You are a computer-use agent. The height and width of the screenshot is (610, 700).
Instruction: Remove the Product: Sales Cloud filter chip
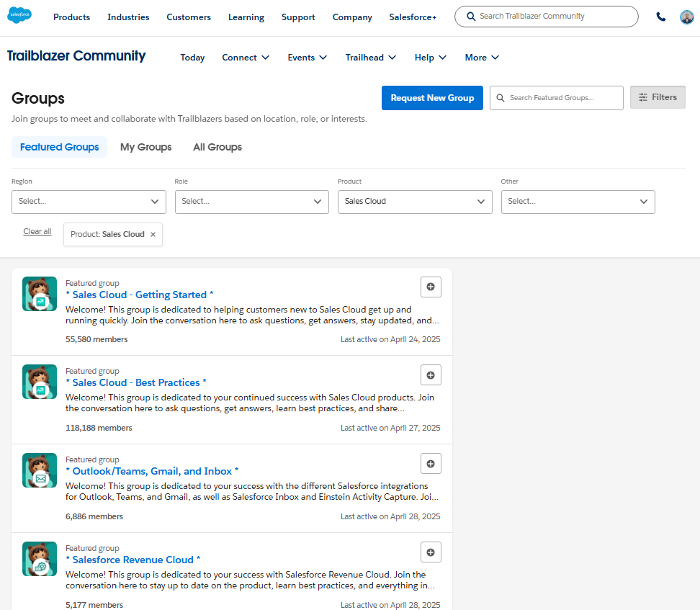click(153, 235)
